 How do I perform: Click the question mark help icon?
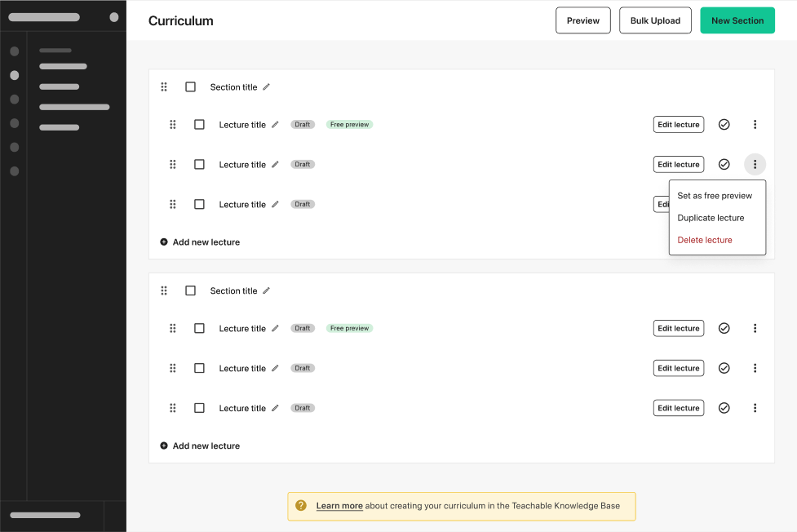click(301, 506)
